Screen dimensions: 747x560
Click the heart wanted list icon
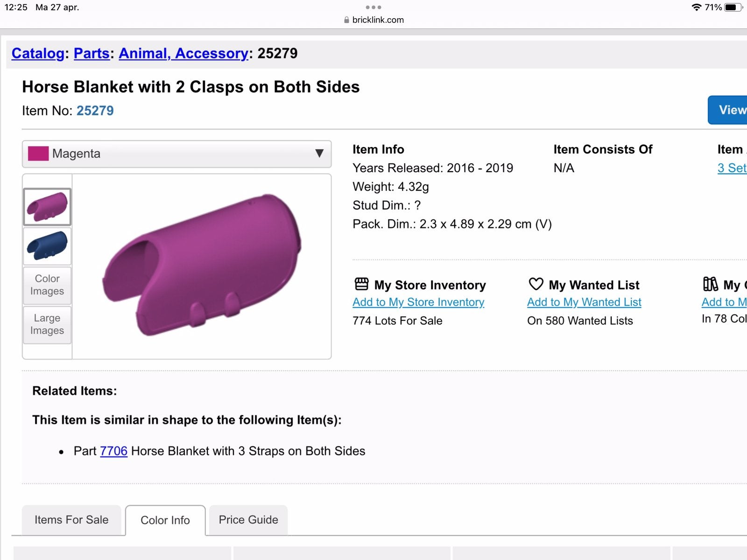[536, 284]
